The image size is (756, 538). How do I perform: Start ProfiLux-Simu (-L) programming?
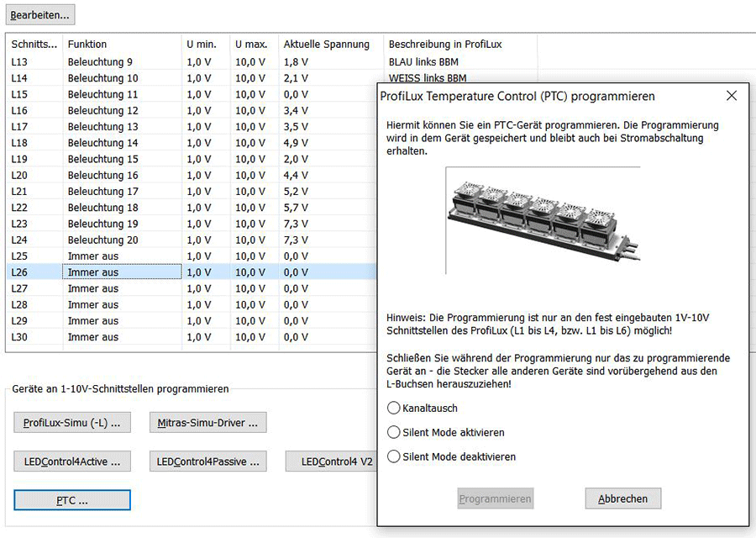pos(72,422)
